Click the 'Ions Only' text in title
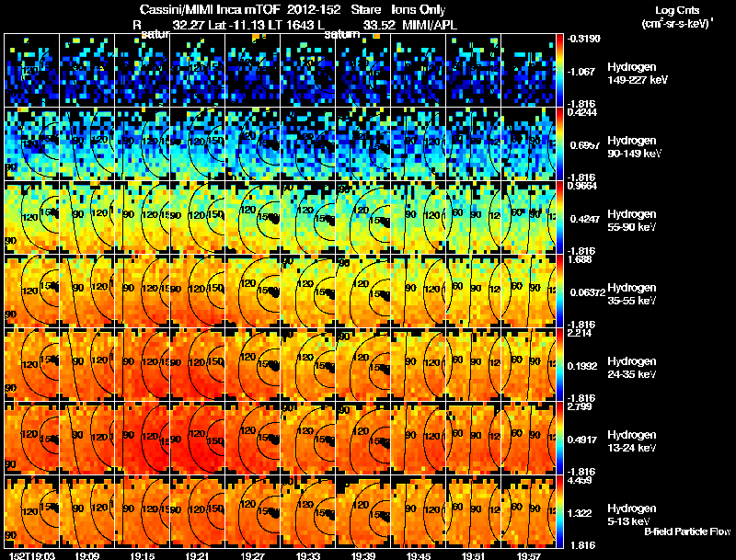The height and width of the screenshot is (560, 736). point(419,10)
